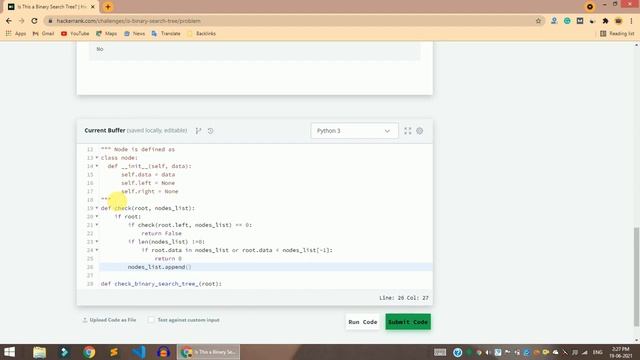Open the headphones app in taskbar
The height and width of the screenshot is (360, 640).
[163, 352]
